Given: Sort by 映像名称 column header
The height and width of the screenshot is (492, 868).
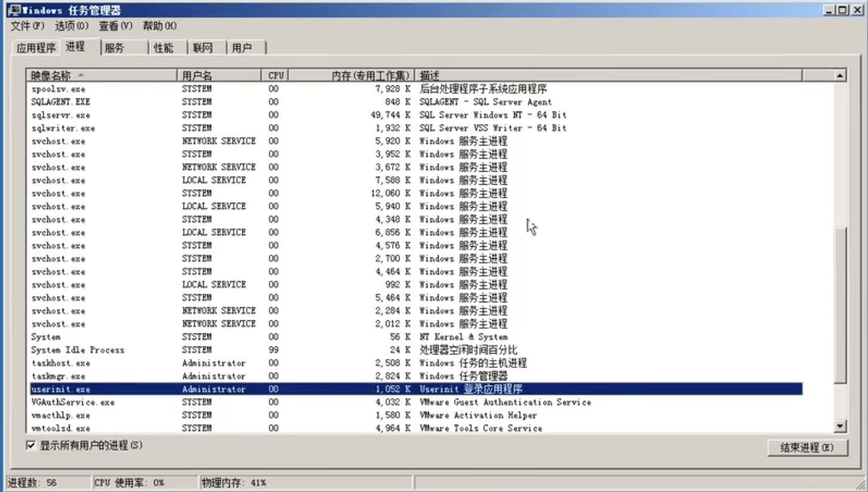Looking at the screenshot, I should (x=103, y=76).
